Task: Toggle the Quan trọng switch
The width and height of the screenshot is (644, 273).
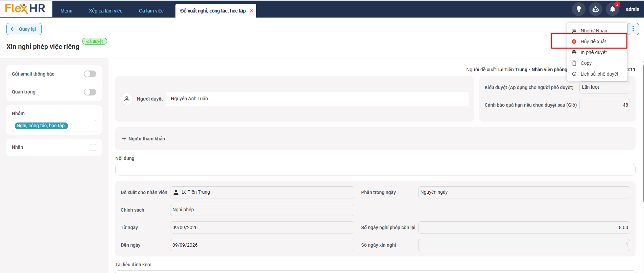Action: 90,92
